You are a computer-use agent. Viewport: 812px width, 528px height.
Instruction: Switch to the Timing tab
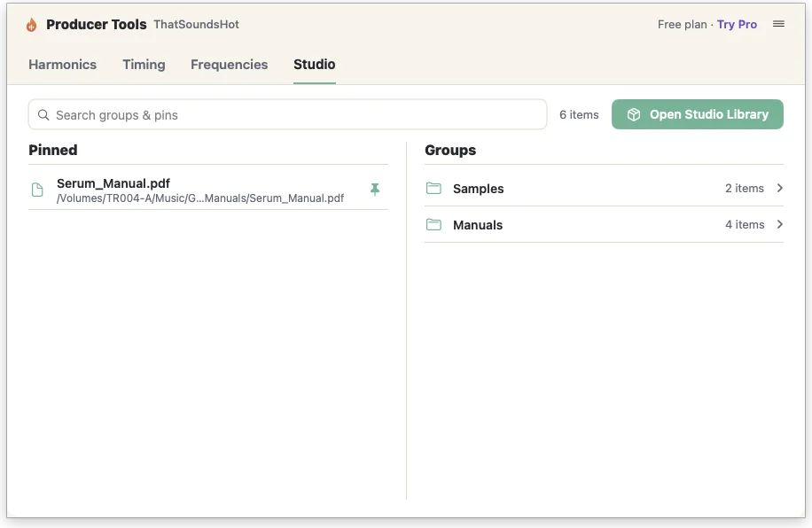144,65
